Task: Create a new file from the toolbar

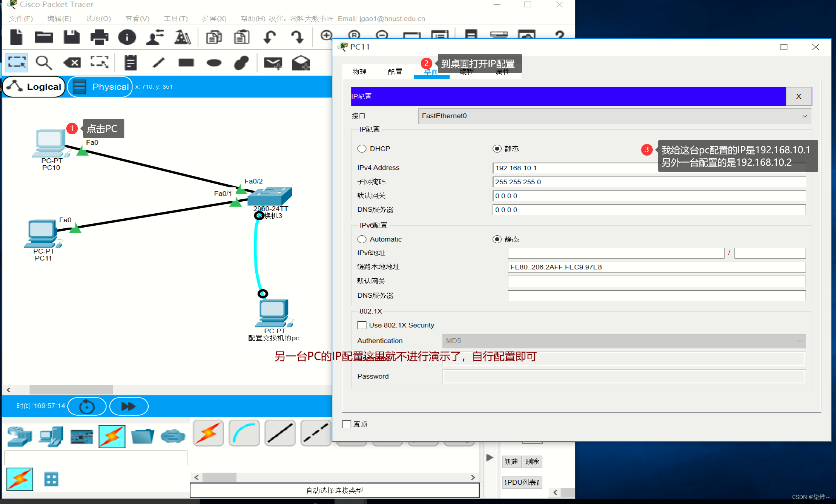Action: [16, 38]
